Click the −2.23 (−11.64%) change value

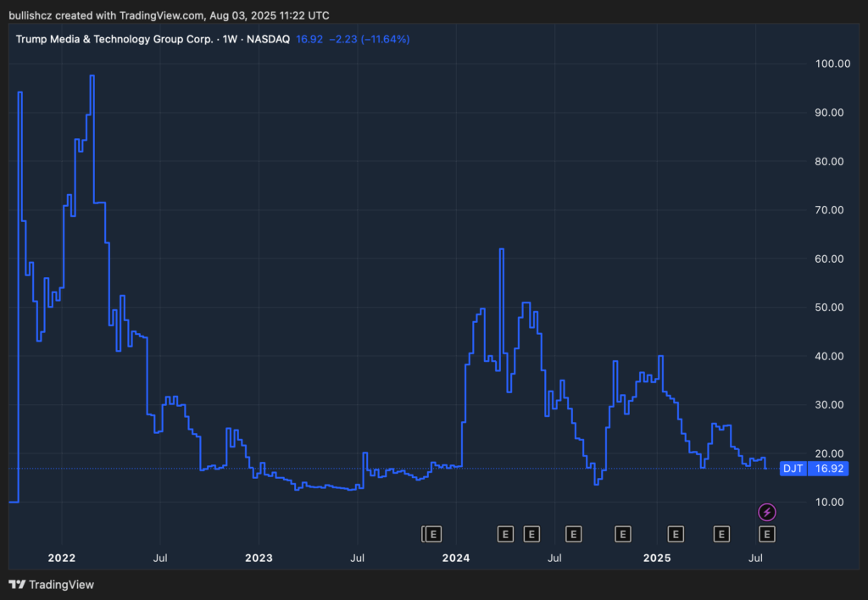[x=370, y=39]
